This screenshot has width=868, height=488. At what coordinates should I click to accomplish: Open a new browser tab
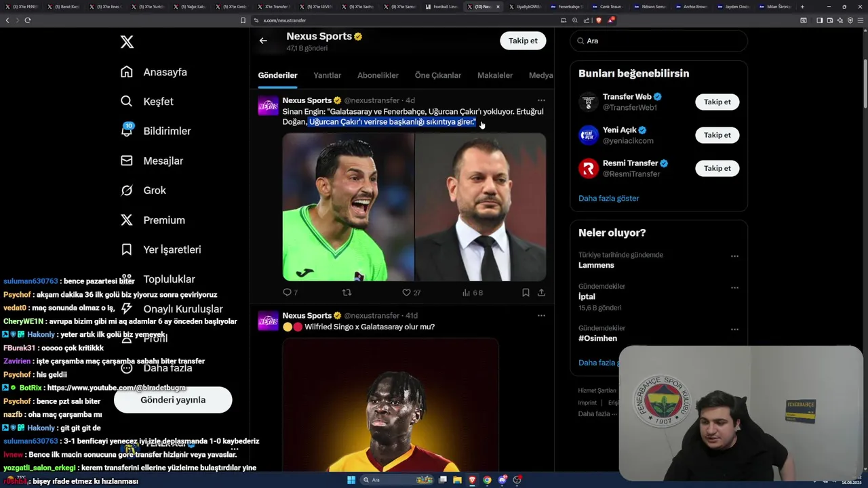point(802,7)
